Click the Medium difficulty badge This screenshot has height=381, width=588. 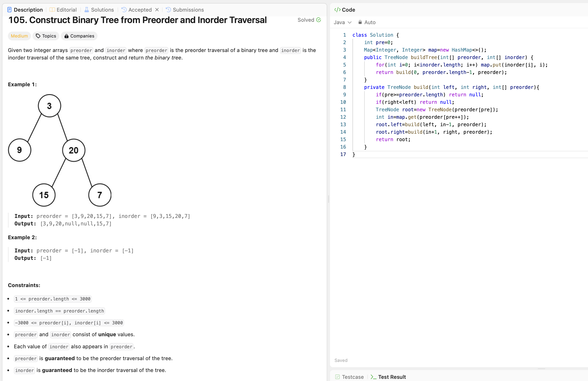click(19, 36)
